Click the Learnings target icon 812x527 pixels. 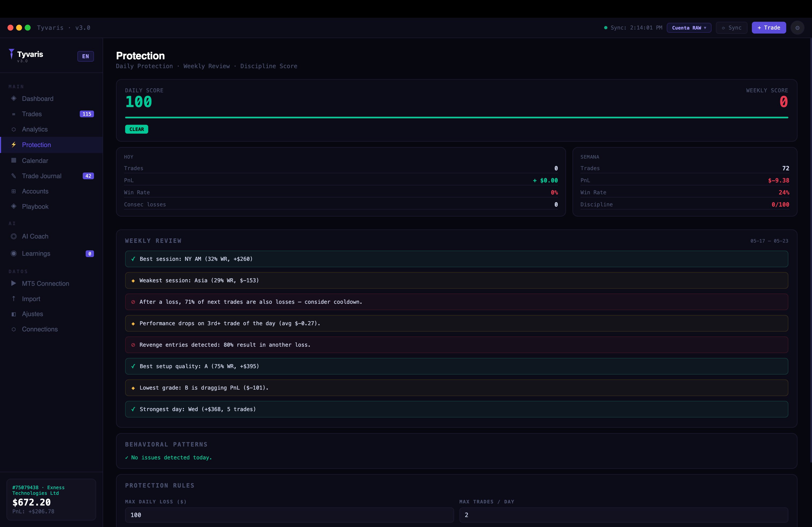coord(14,253)
